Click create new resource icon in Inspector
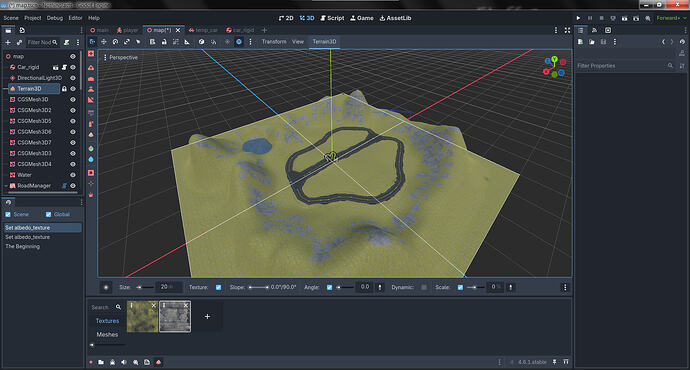Image resolution: width=690 pixels, height=370 pixels. pos(580,42)
